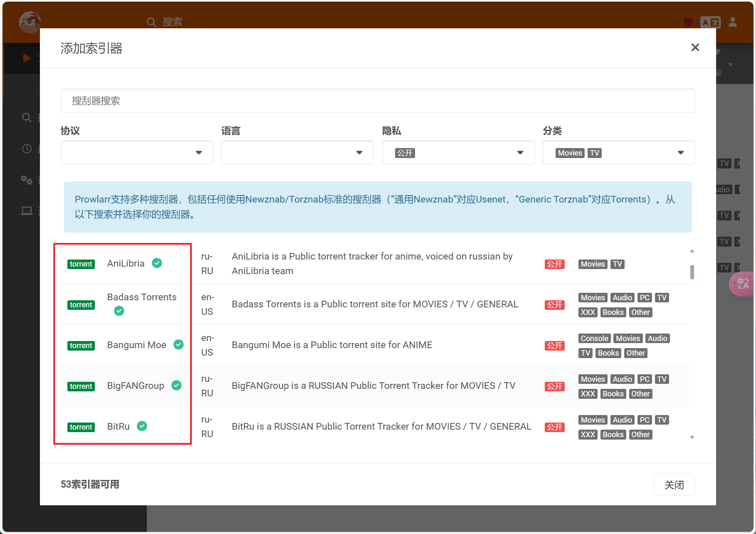
Task: Click the Books tag on BitRu row
Action: click(x=613, y=435)
